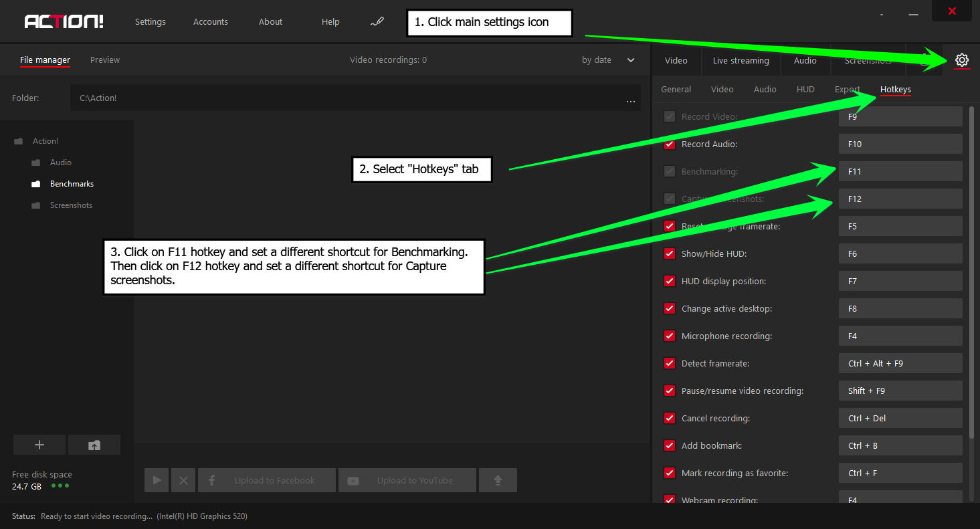Open the Live streaming mode tab
The width and height of the screenshot is (980, 529).
tap(741, 61)
